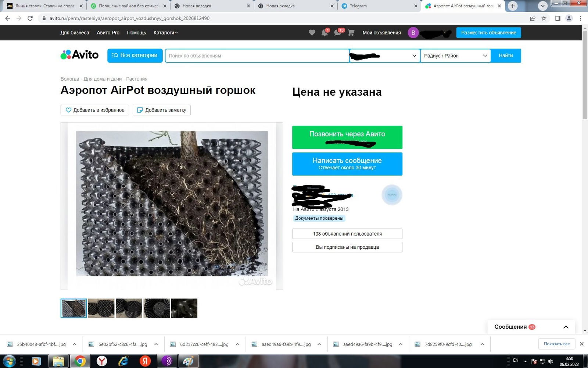
Task: Open options for 5e02bf52-c8c6 download
Action: click(156, 344)
